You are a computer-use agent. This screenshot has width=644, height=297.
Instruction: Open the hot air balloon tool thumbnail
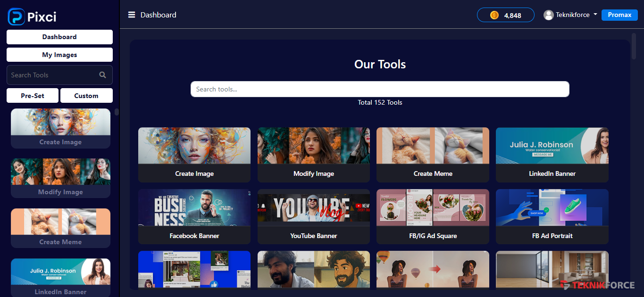[x=433, y=269]
